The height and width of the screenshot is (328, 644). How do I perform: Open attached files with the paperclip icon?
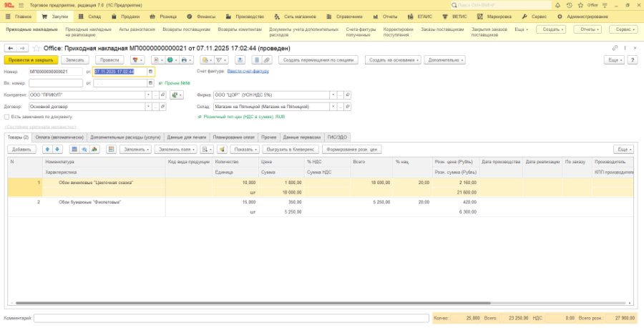(267, 60)
